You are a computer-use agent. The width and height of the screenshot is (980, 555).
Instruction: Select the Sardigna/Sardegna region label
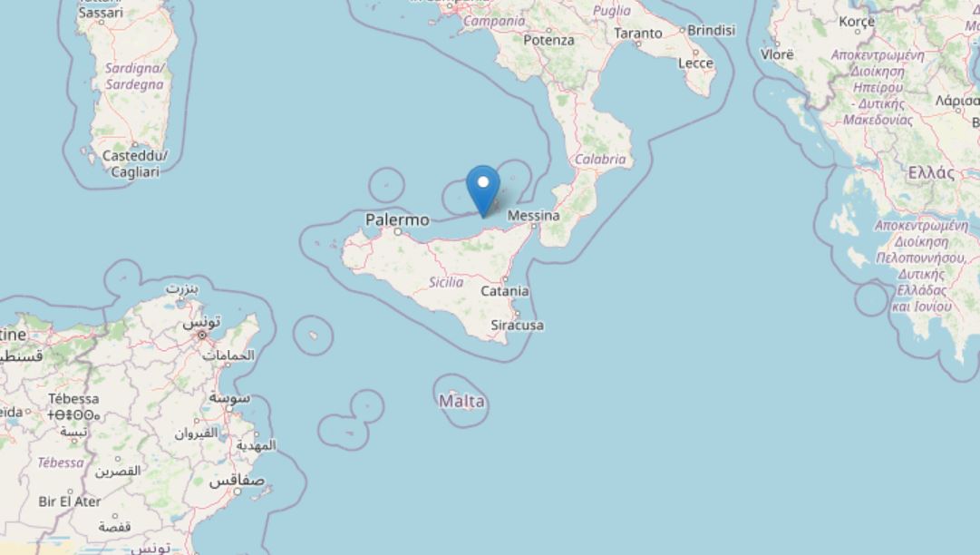click(134, 76)
